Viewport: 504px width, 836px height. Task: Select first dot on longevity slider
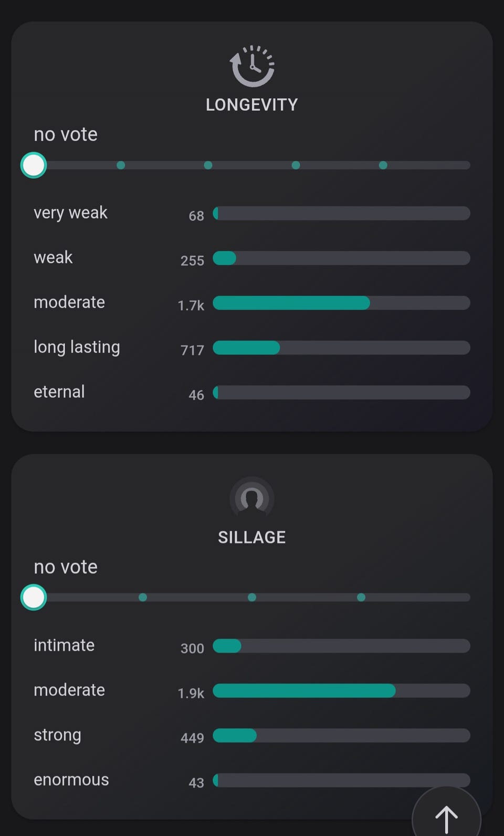121,165
